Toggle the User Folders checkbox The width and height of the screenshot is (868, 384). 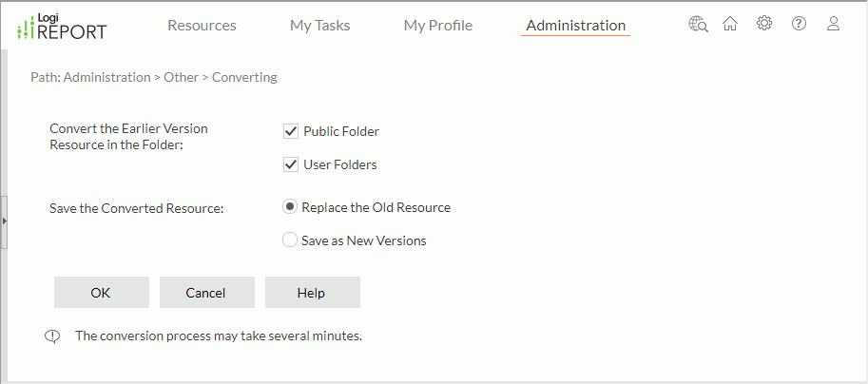click(x=291, y=164)
